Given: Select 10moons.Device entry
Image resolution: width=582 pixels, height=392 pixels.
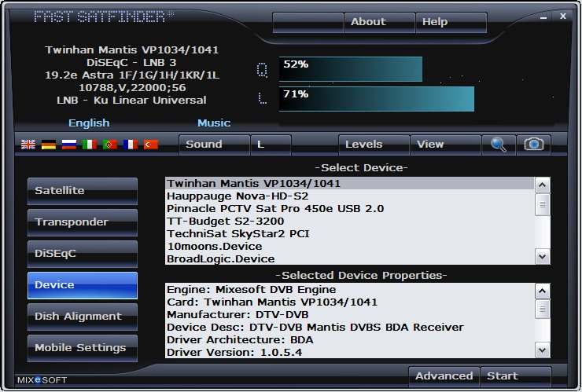Looking at the screenshot, I should tap(350, 247).
